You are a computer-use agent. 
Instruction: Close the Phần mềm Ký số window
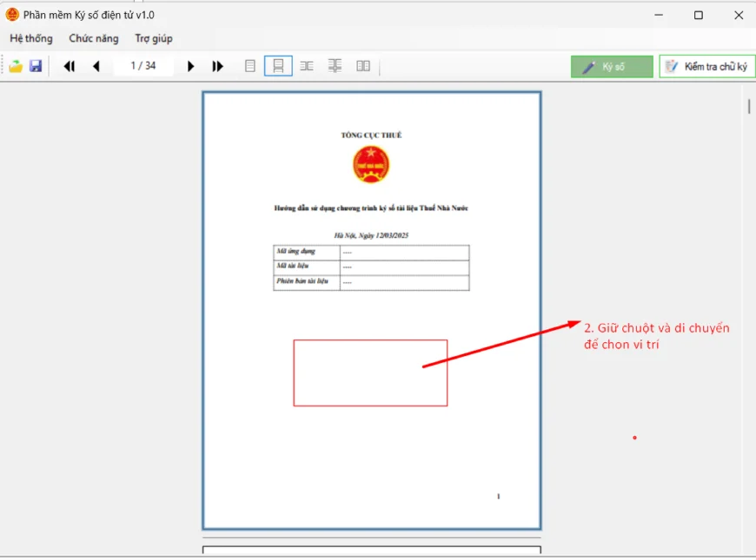[739, 15]
